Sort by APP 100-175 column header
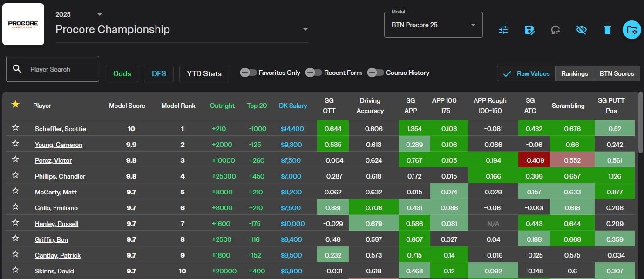The height and width of the screenshot is (279, 644). tap(446, 106)
